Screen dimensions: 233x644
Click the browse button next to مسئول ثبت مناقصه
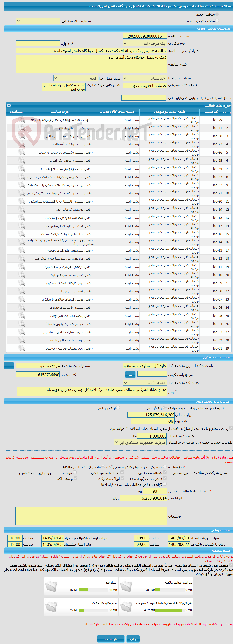pos(9,366)
